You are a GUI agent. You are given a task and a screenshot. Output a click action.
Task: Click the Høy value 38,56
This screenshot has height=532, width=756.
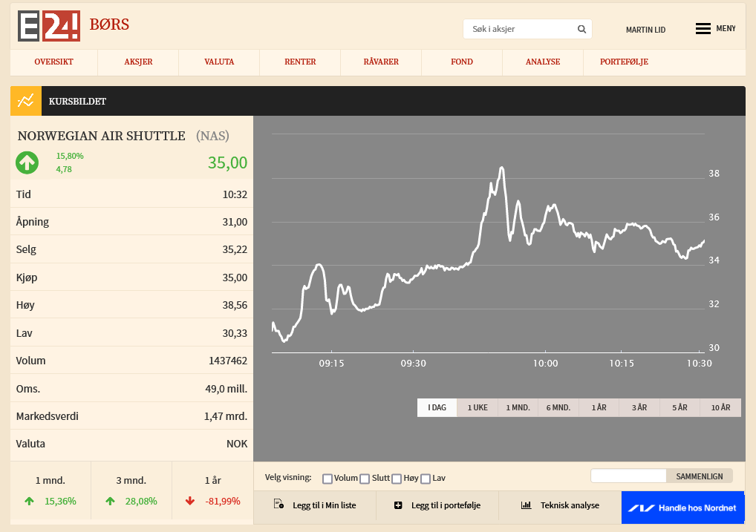click(x=235, y=305)
